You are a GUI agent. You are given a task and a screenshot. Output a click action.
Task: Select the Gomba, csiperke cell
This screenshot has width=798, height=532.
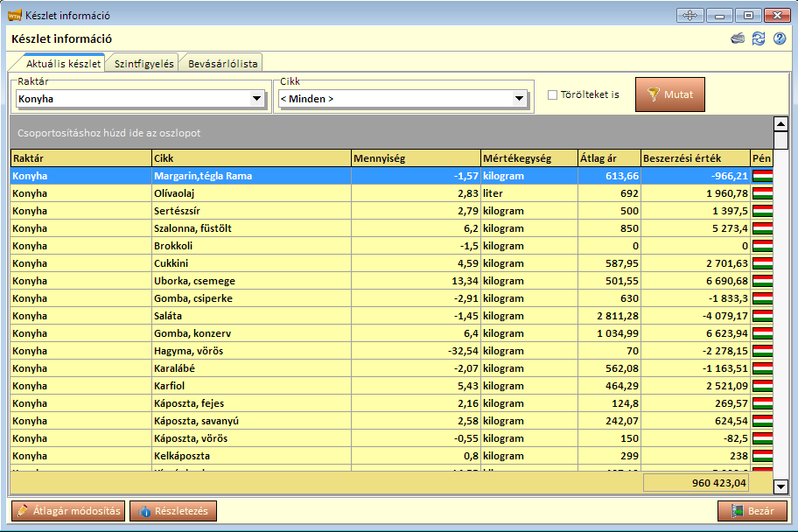coord(251,298)
